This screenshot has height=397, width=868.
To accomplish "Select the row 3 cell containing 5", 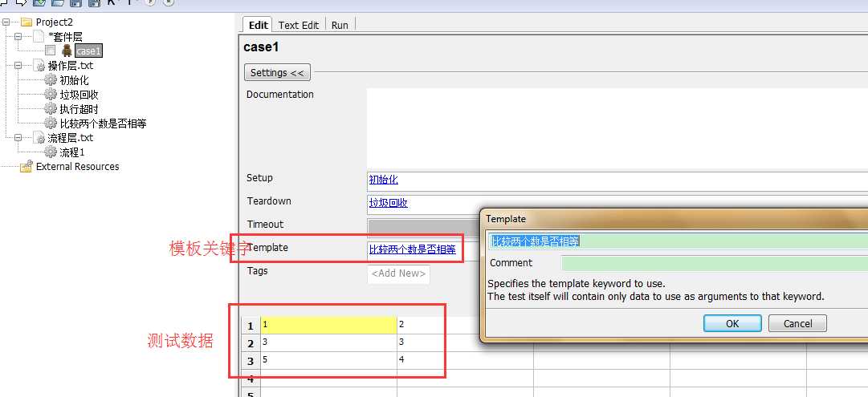I will [329, 360].
